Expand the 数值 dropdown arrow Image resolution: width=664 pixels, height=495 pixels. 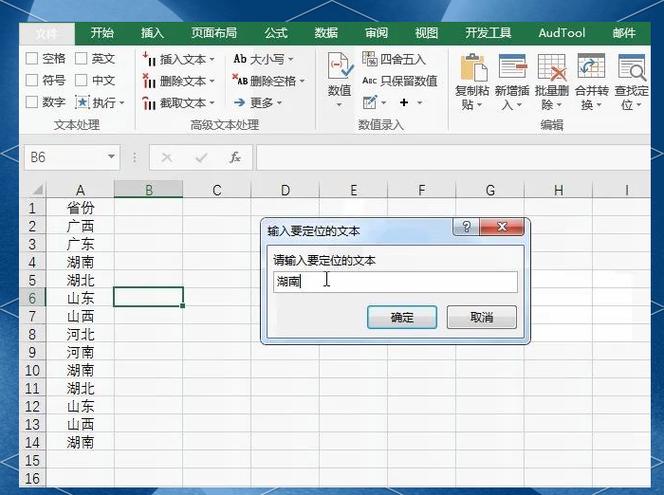tap(339, 105)
